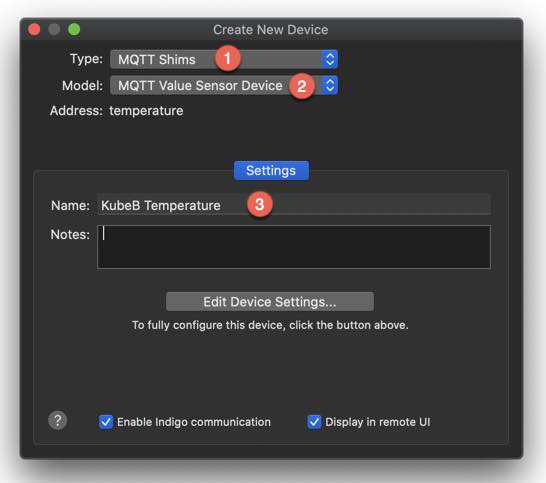Click the Enable Indigo communication label

[194, 422]
